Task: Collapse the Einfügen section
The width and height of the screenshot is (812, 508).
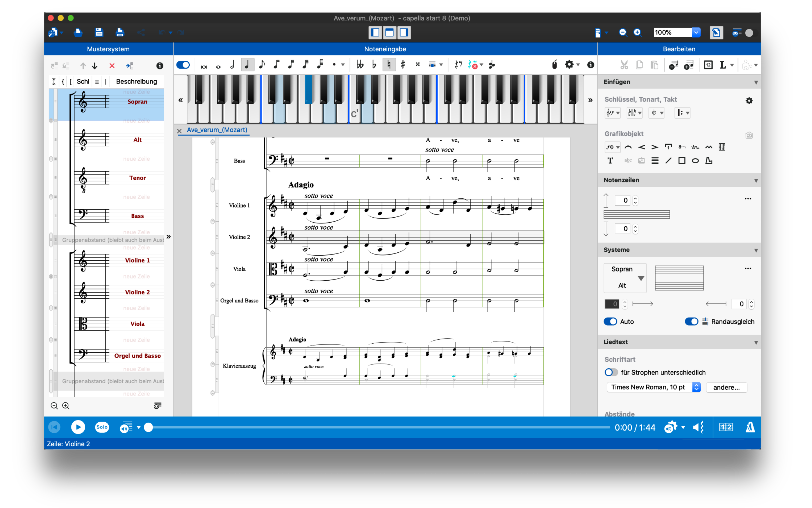Action: 756,82
